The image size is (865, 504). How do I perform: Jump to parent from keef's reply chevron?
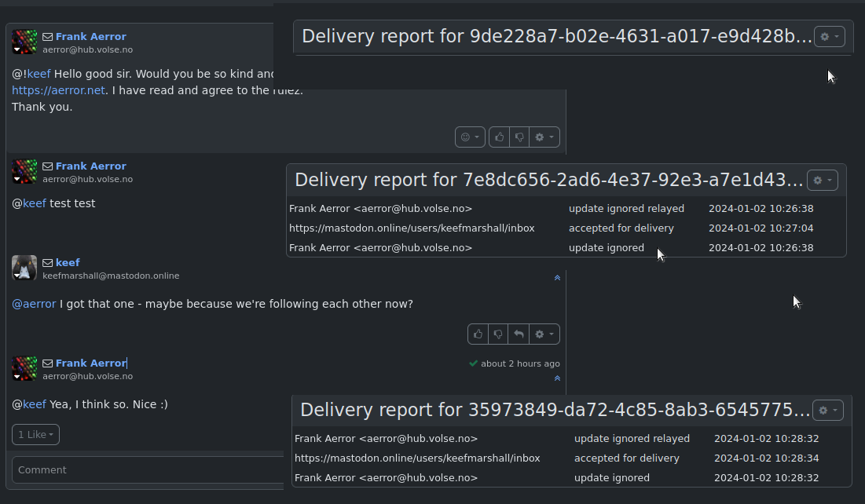pyautogui.click(x=557, y=278)
